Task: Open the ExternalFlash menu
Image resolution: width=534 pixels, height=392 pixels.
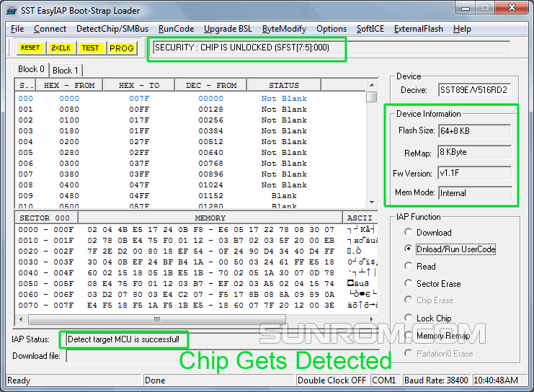Action: (x=419, y=29)
